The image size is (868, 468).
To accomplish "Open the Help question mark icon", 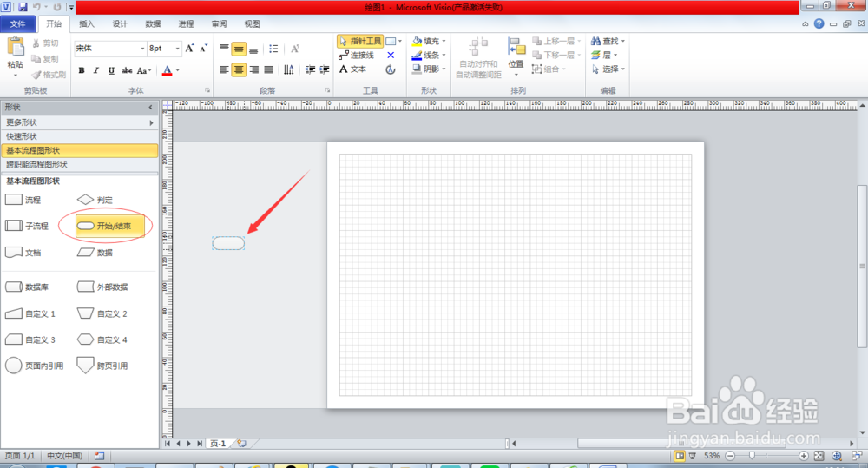I will point(819,23).
